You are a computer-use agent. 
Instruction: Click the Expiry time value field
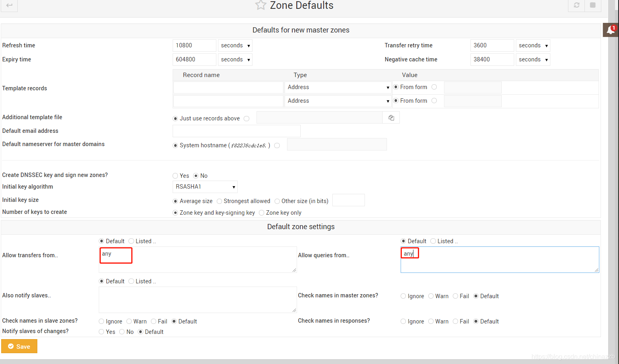click(194, 60)
